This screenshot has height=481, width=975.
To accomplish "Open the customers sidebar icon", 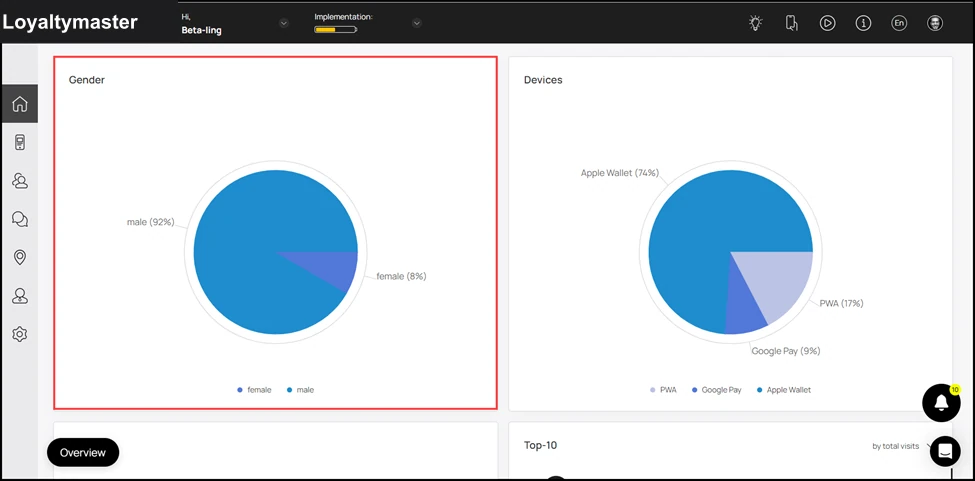I will click(20, 181).
